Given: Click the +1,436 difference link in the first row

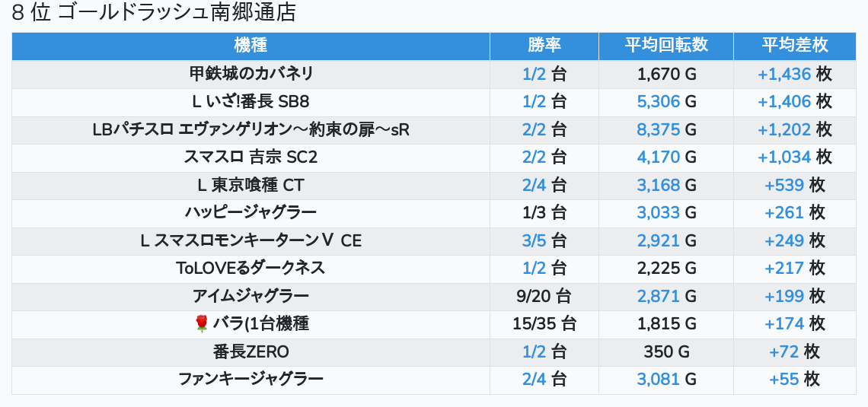Looking at the screenshot, I should (783, 74).
